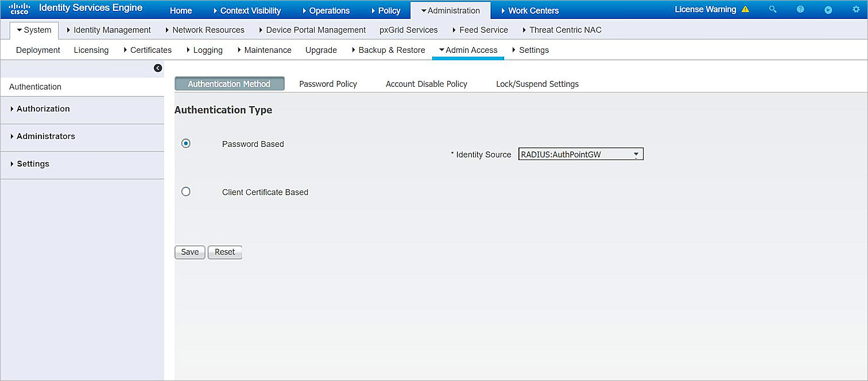Viewport: 868px width, 381px height.
Task: Select the Password Based radio button
Action: click(185, 143)
